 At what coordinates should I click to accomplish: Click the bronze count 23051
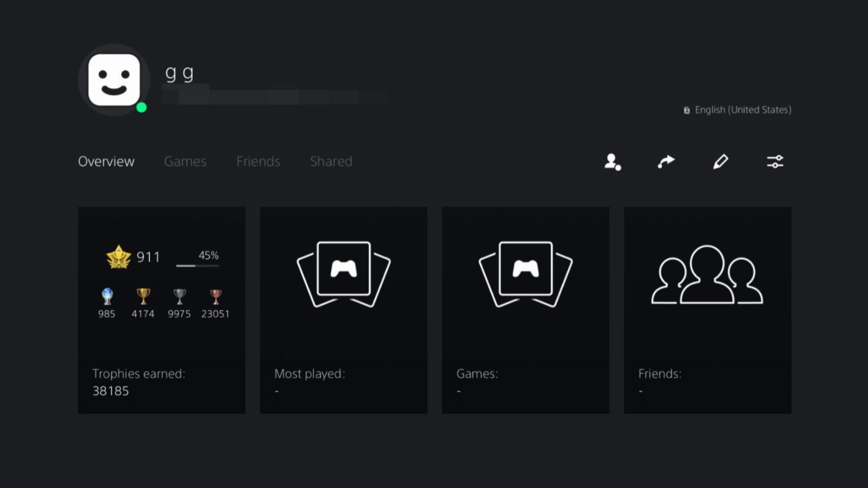[x=215, y=314]
